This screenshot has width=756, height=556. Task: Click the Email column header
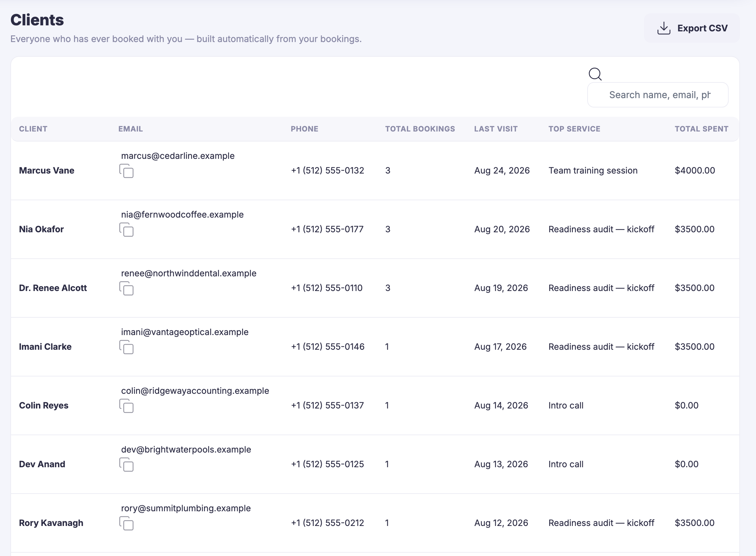130,129
